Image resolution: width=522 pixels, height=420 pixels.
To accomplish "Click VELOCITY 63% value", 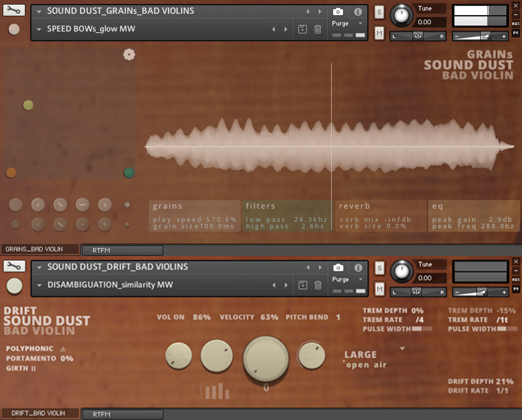I will pyautogui.click(x=270, y=317).
